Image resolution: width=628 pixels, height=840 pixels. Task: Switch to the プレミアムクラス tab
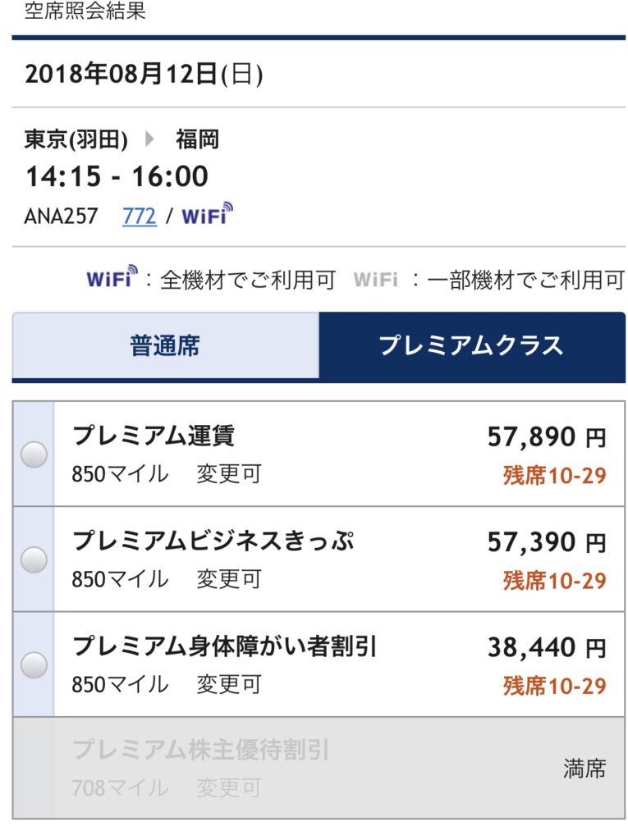pyautogui.click(x=472, y=345)
